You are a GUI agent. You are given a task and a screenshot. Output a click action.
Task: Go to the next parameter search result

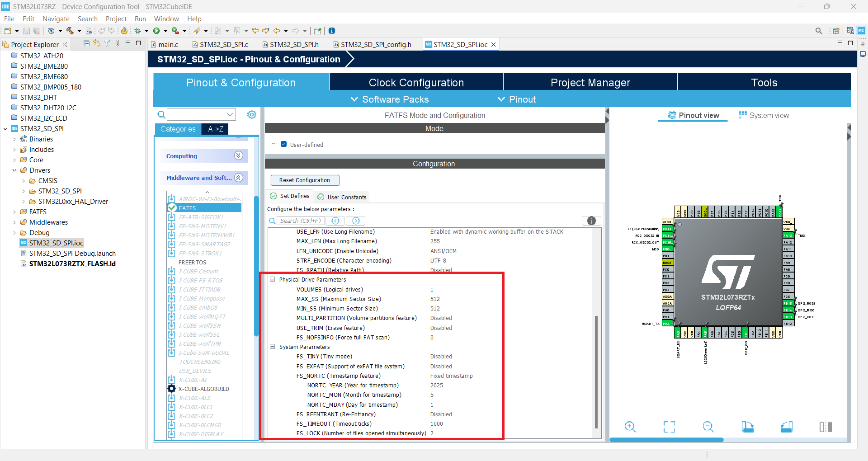(x=356, y=221)
